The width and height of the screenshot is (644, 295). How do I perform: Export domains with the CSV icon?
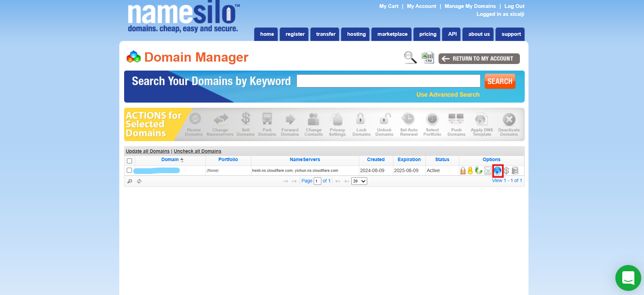(x=428, y=57)
